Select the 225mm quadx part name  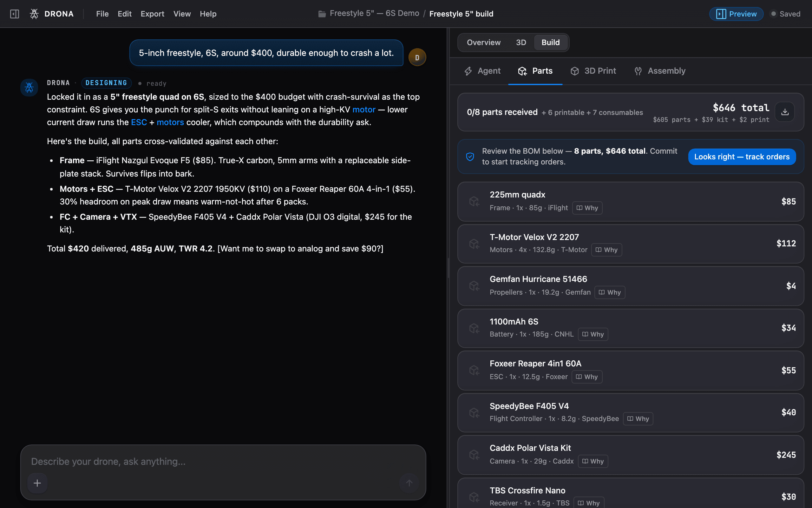coord(517,195)
